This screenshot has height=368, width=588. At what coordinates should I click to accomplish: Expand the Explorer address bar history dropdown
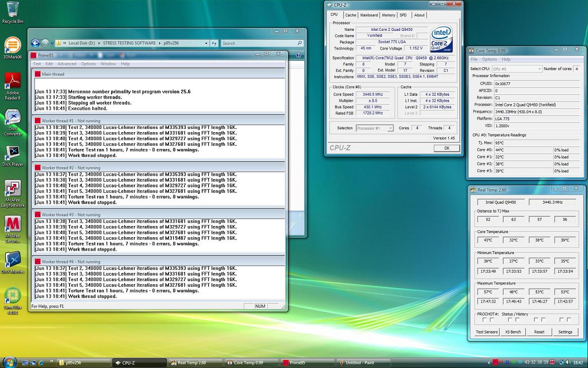tap(206, 43)
